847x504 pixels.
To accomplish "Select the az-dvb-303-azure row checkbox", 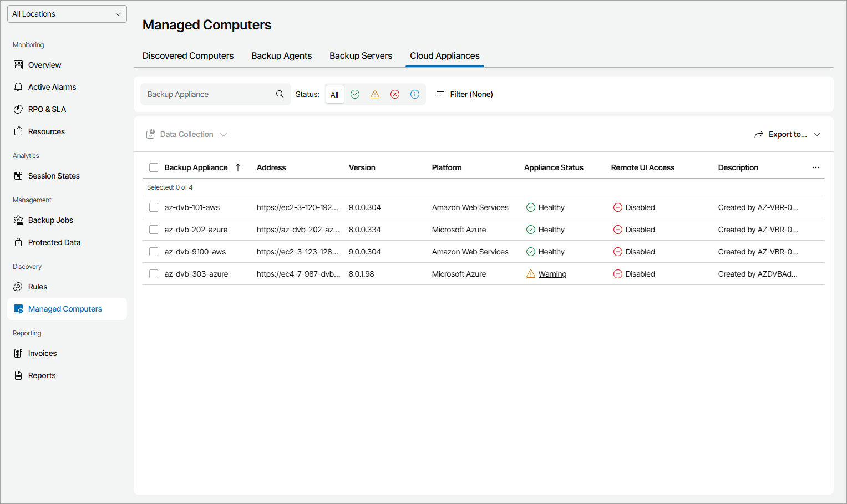I will (x=153, y=273).
